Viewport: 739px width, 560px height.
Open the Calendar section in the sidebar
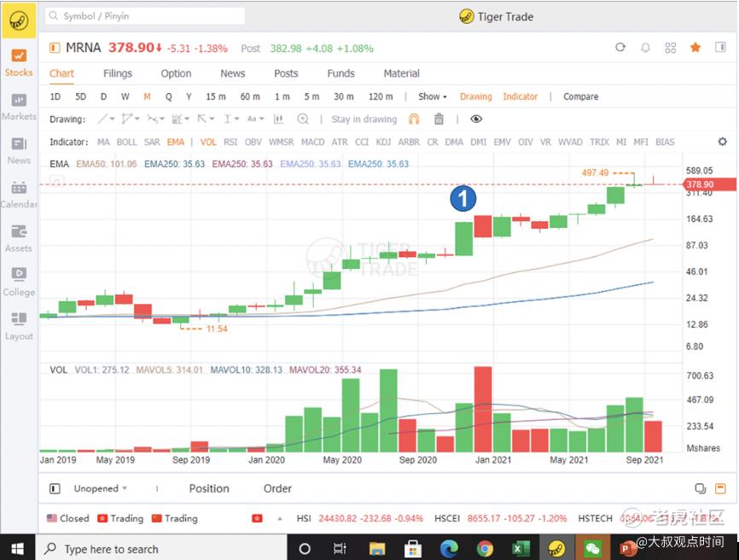click(19, 195)
